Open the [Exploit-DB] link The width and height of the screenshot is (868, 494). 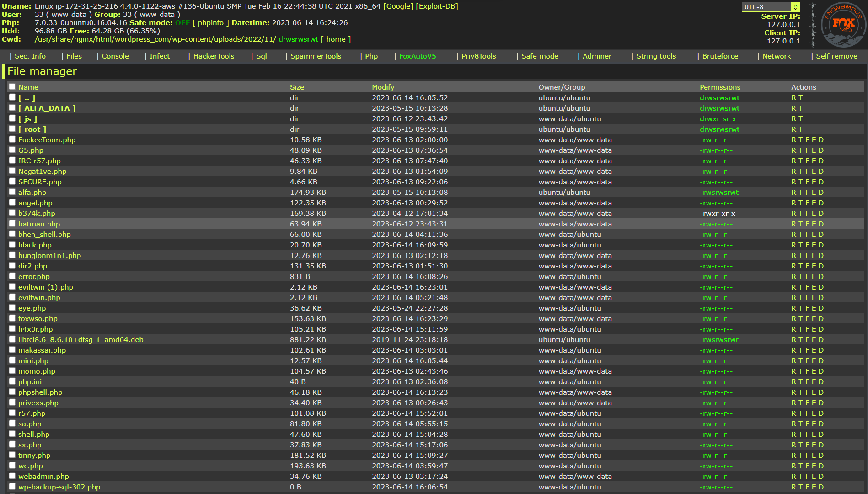(x=437, y=6)
